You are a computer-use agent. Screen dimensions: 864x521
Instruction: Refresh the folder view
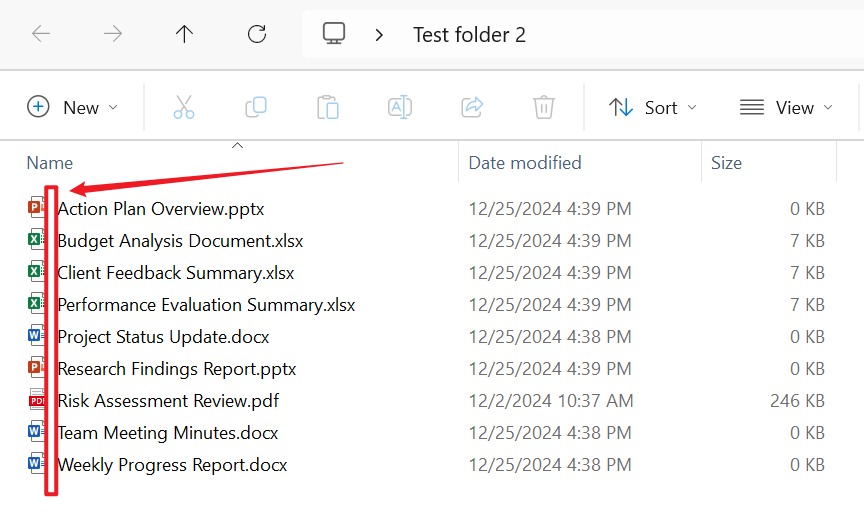[x=257, y=34]
